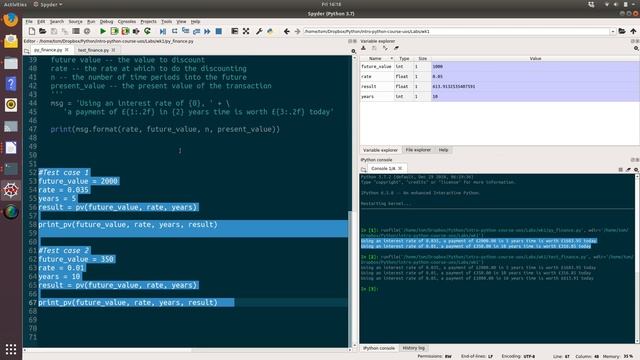
Task: Open the Consoles menu
Action: (127, 22)
